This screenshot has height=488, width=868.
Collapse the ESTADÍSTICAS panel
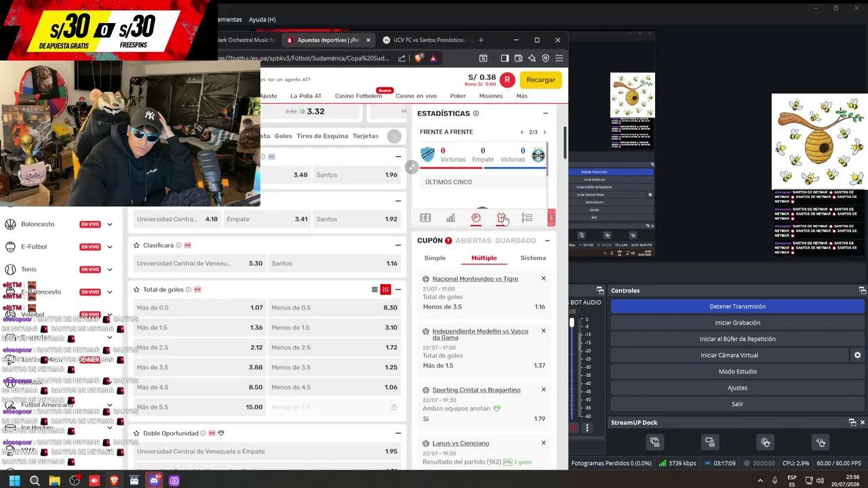click(545, 113)
